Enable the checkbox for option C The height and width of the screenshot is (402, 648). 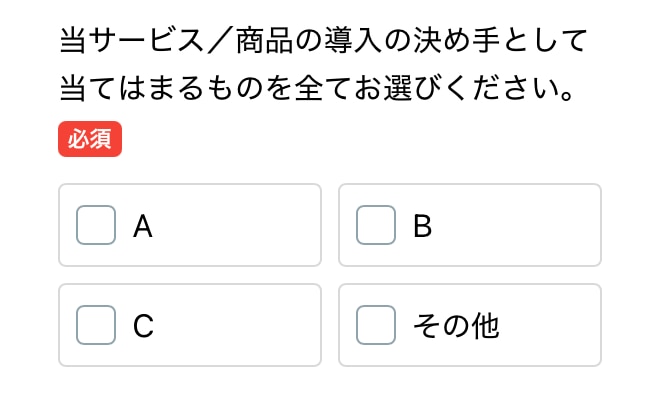[x=96, y=325]
